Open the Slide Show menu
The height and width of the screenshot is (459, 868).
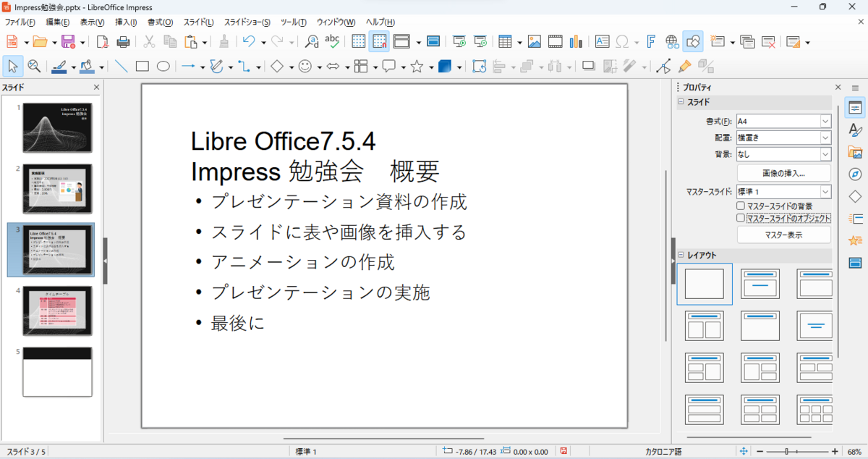[247, 22]
